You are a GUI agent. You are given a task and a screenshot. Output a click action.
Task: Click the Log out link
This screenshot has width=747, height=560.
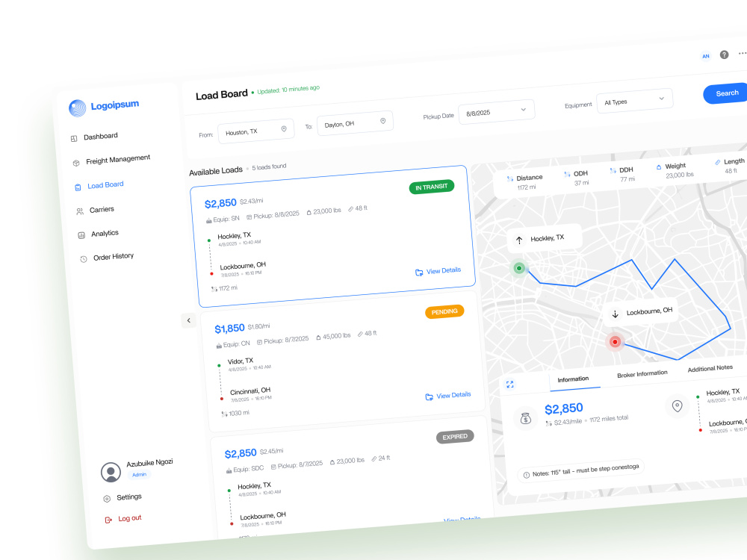(x=129, y=518)
